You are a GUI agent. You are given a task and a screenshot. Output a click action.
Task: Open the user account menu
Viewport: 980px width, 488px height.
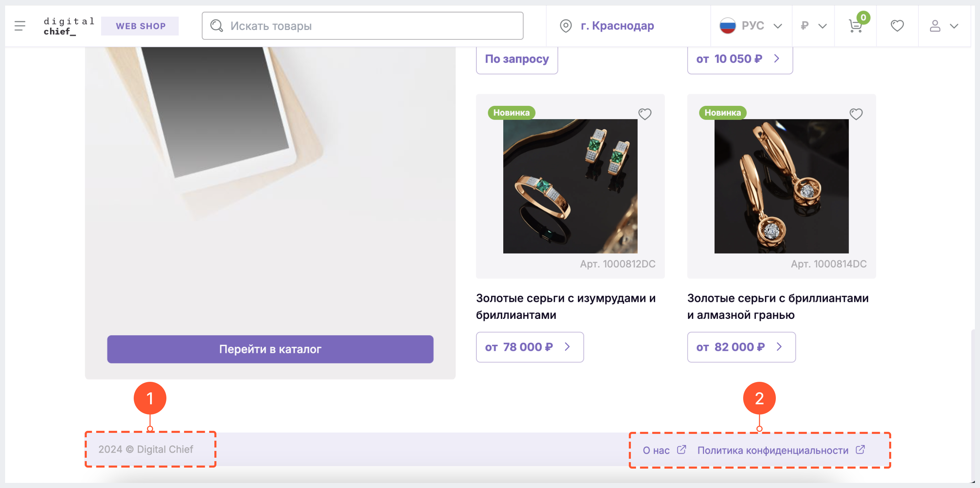click(x=943, y=26)
